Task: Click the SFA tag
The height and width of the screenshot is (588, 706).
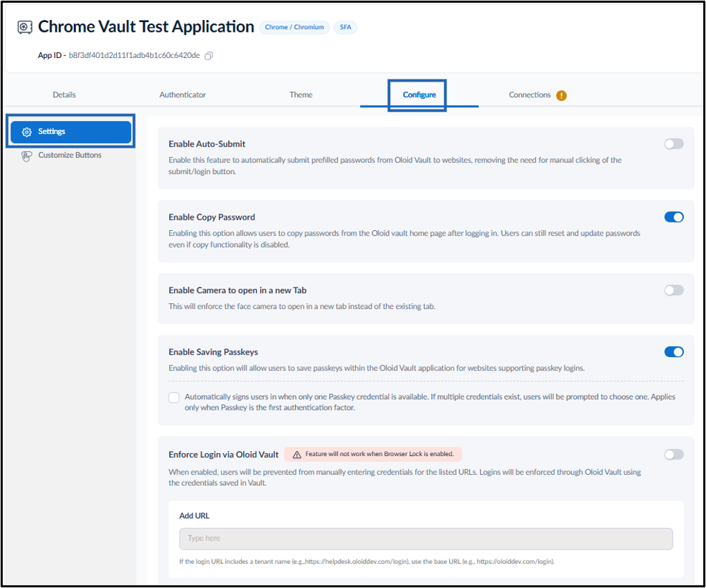Action: tap(345, 28)
